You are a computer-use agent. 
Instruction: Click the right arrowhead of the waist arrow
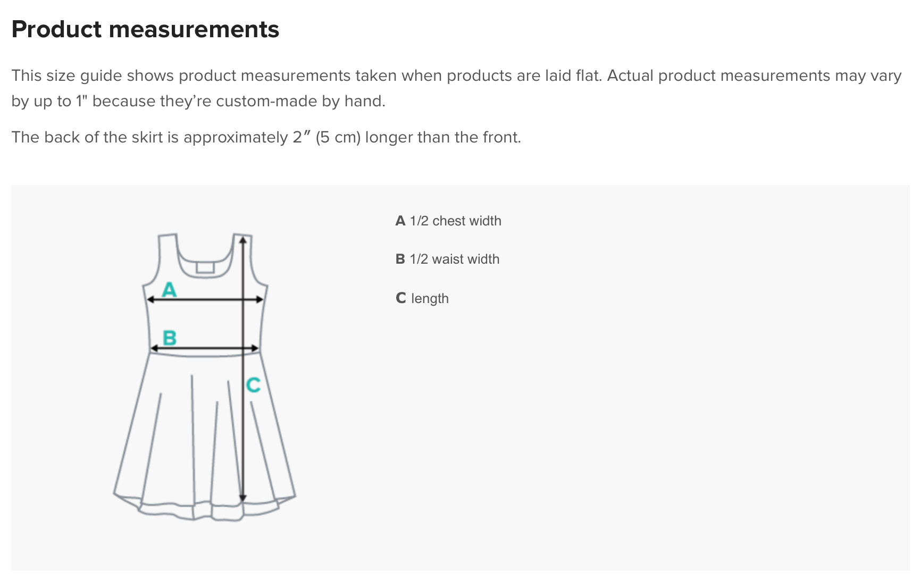pyautogui.click(x=255, y=349)
